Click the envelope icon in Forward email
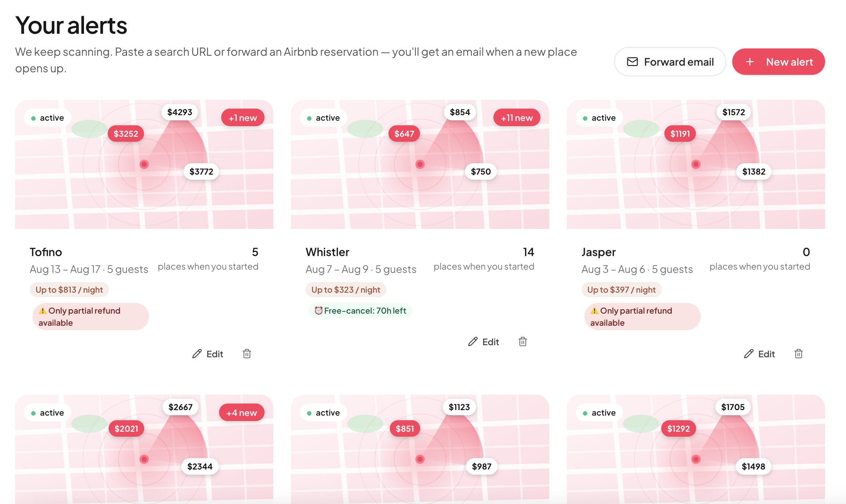 tap(632, 62)
